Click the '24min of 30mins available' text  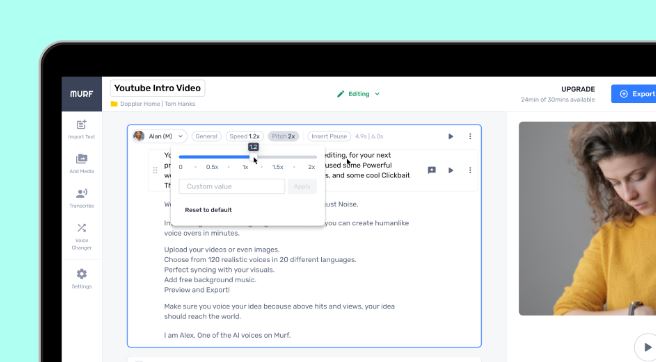[558, 100]
